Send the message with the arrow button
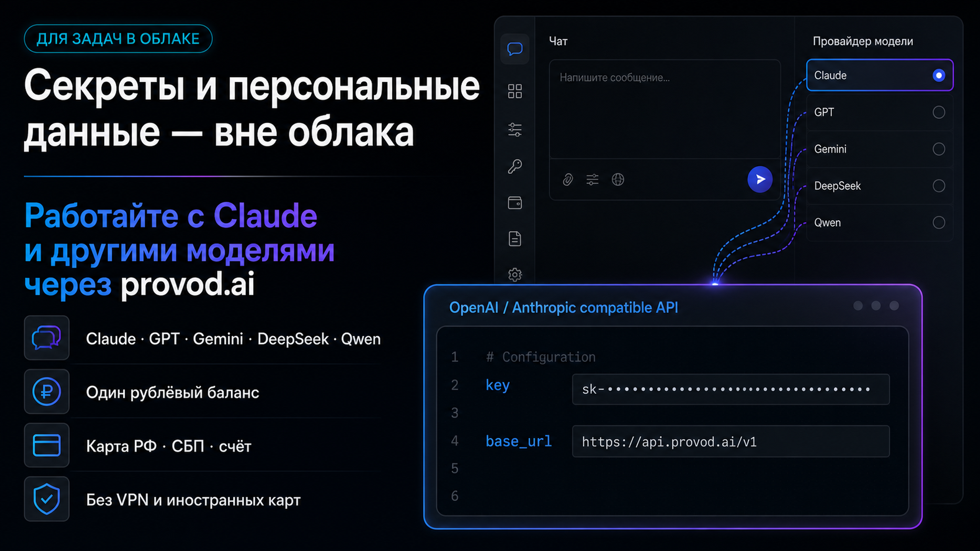980x551 pixels. [760, 179]
